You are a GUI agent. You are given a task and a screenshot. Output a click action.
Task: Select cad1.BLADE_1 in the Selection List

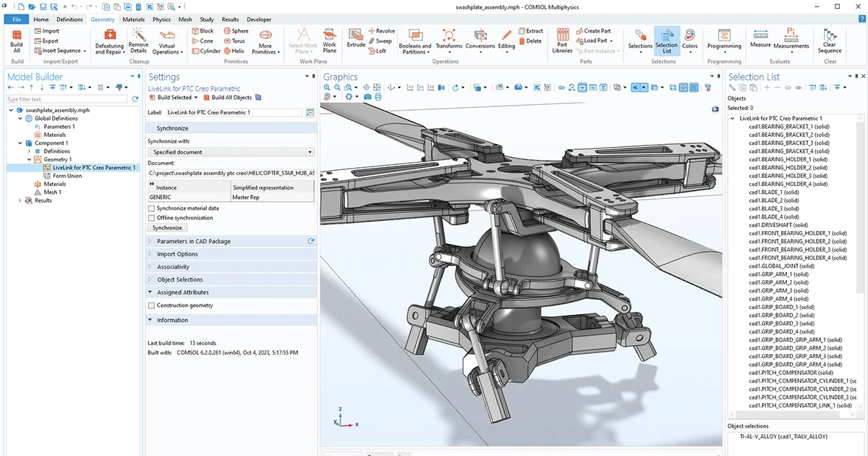coord(773,192)
